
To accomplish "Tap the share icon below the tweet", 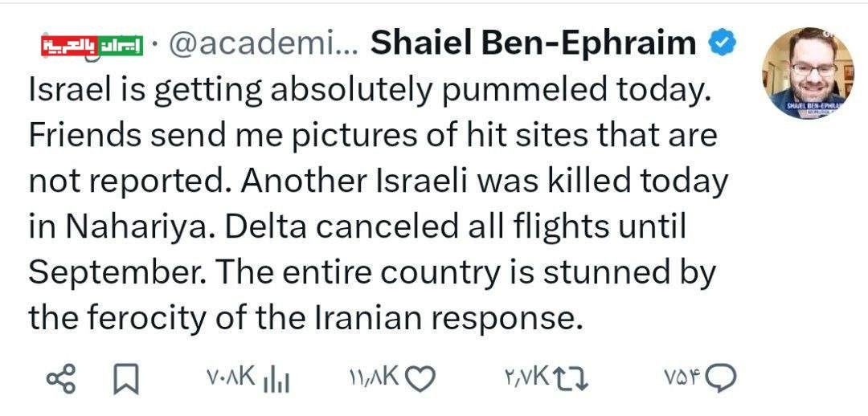I will tap(61, 377).
